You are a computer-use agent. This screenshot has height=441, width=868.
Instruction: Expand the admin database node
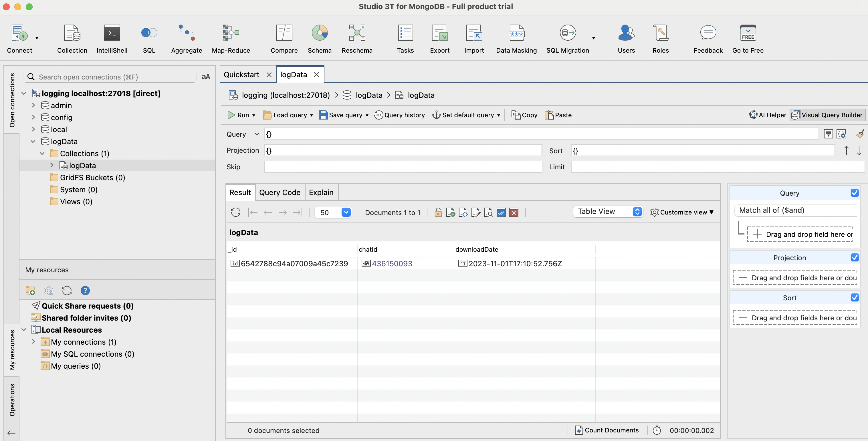(x=33, y=105)
